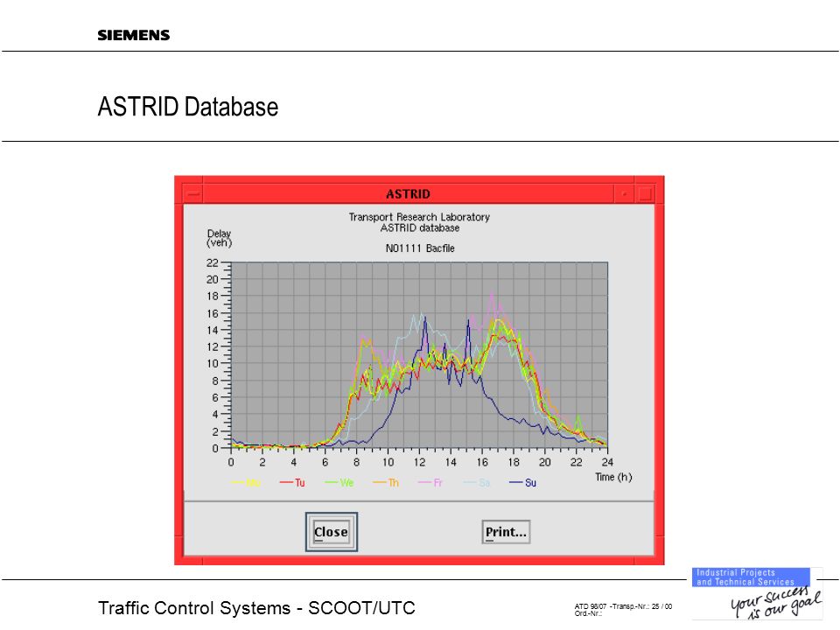Click the 24 value on time axis
The height and width of the screenshot is (630, 840).
click(x=607, y=462)
